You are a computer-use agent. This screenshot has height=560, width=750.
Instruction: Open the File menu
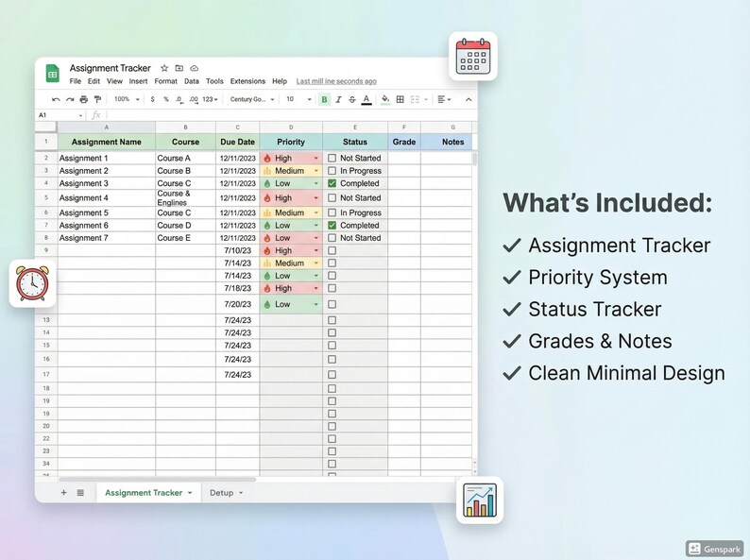click(x=76, y=81)
